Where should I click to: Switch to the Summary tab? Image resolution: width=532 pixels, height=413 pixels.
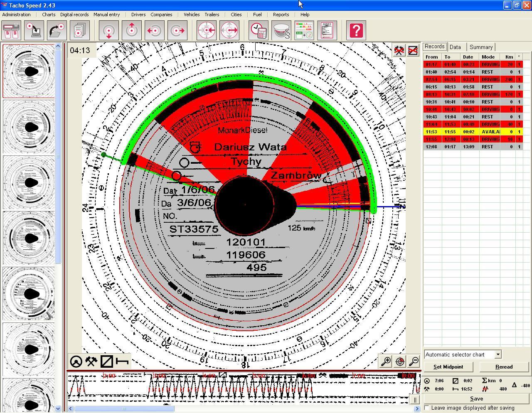pyautogui.click(x=481, y=47)
